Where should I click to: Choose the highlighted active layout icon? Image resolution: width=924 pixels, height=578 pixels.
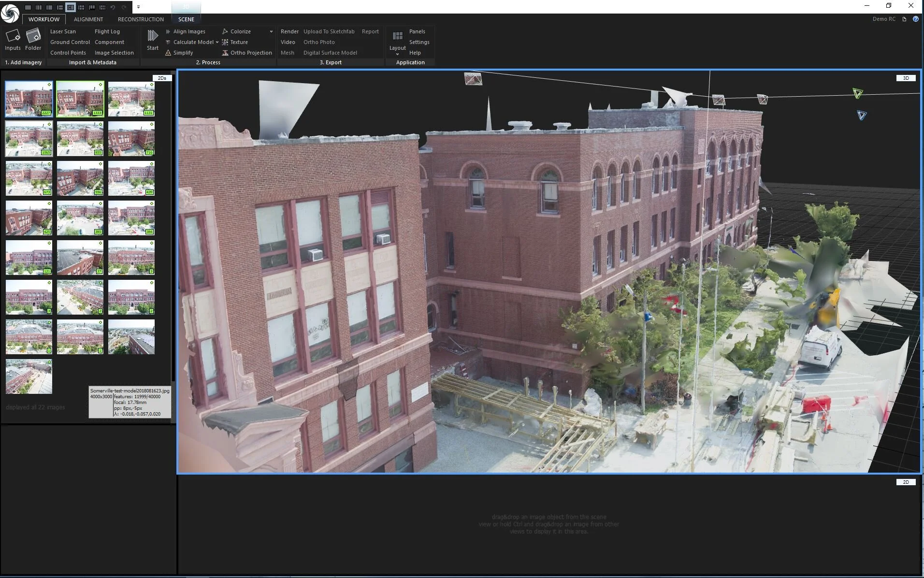[x=71, y=7]
